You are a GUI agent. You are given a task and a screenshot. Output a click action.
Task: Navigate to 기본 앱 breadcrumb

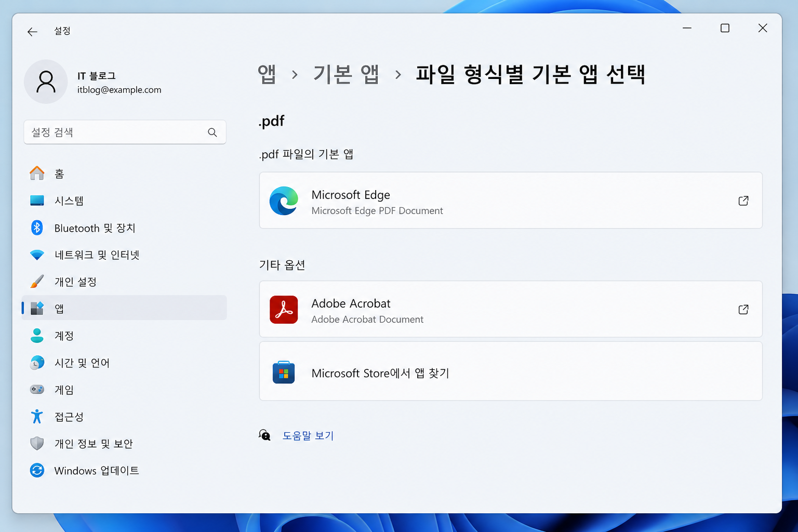[x=346, y=74]
